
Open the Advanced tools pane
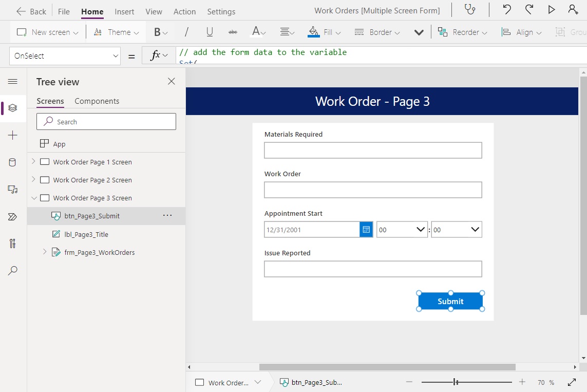pos(13,244)
